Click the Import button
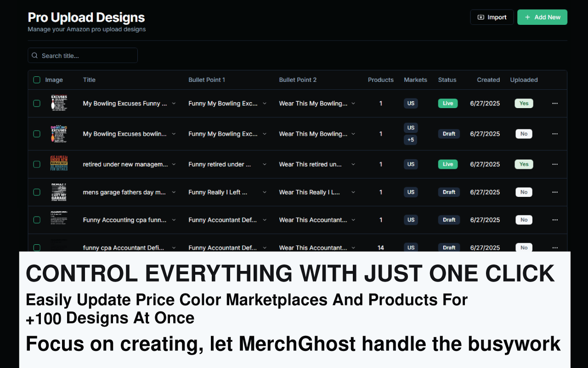 pos(492,17)
